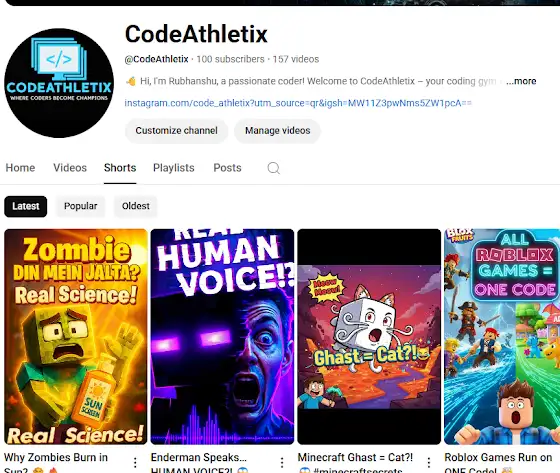Image resolution: width=560 pixels, height=473 pixels.
Task: Open the Human Voice Enderman short thumbnail
Action: (x=222, y=337)
